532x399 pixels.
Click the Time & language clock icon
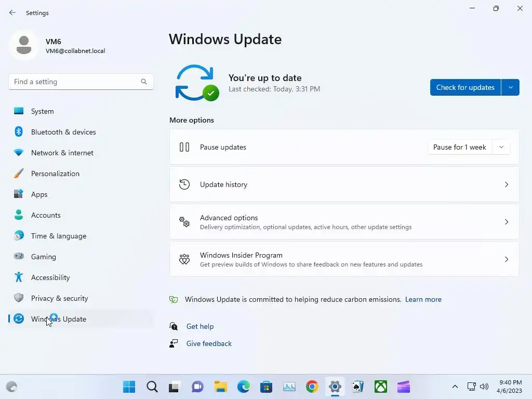[19, 235]
